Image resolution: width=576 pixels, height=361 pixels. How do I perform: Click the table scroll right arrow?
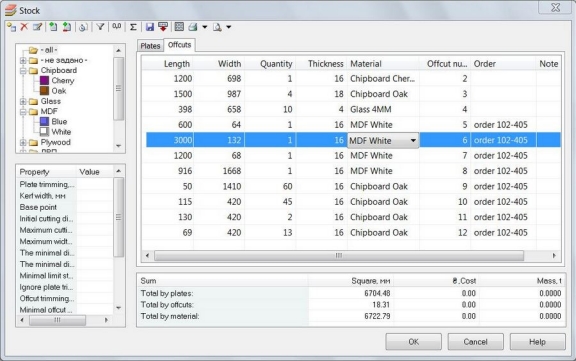554,255
